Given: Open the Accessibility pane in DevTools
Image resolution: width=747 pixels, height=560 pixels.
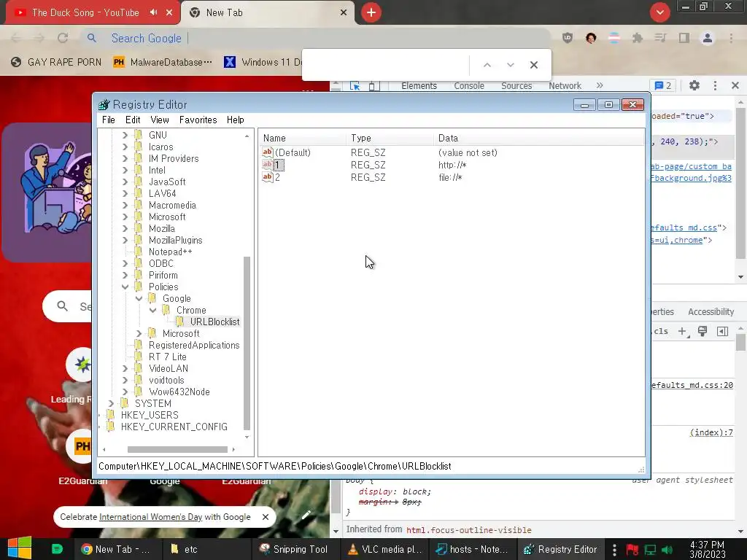Looking at the screenshot, I should [x=711, y=312].
